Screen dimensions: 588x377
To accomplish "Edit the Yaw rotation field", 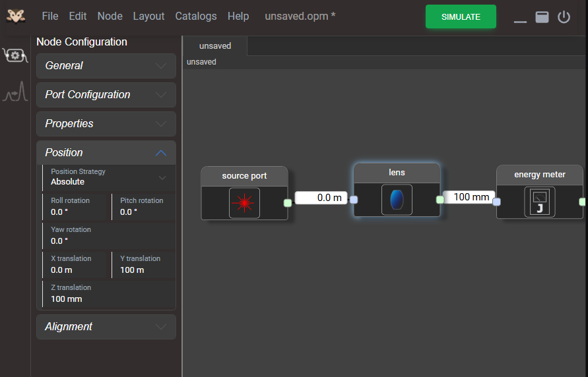I will 109,236.
